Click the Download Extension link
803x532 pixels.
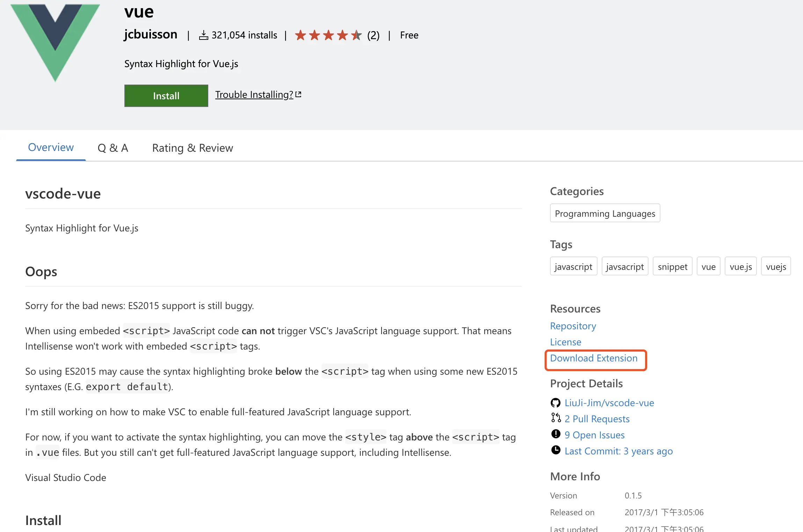(x=594, y=358)
